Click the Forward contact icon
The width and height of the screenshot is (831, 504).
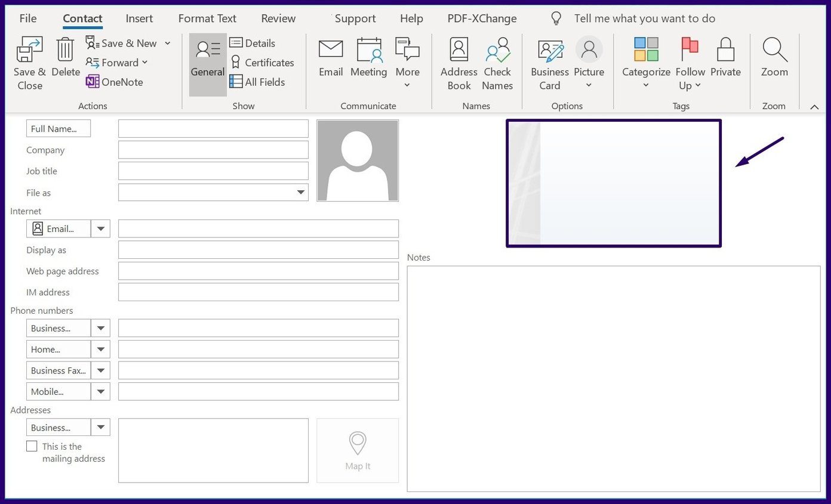click(93, 62)
